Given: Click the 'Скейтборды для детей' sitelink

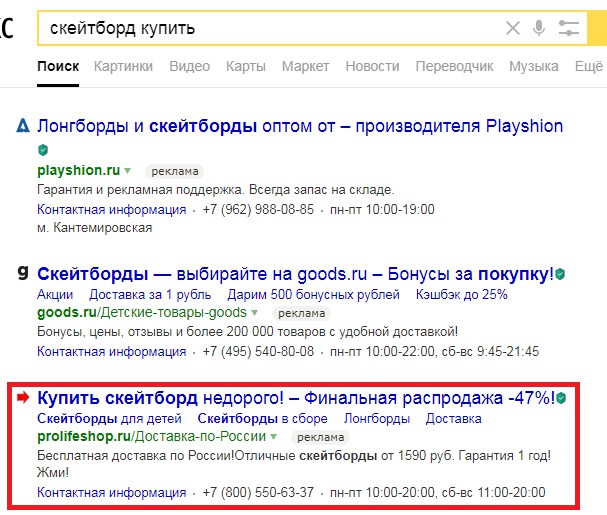Looking at the screenshot, I should (x=110, y=419).
